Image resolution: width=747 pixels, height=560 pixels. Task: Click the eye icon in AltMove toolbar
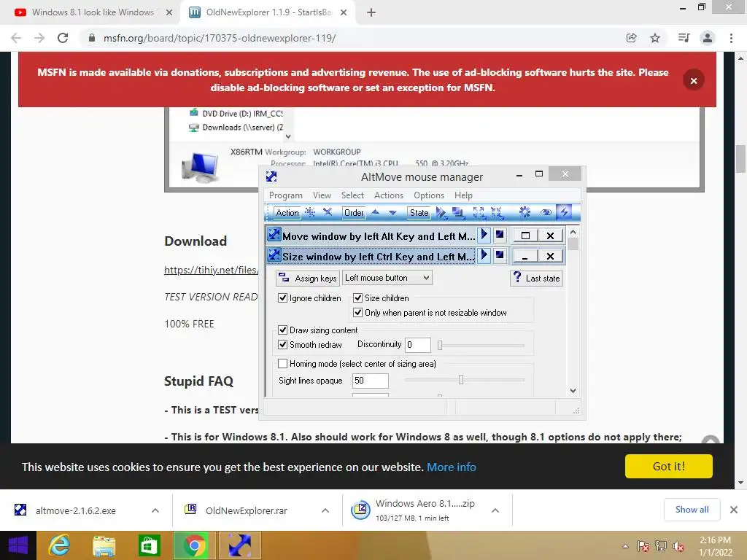click(x=546, y=212)
